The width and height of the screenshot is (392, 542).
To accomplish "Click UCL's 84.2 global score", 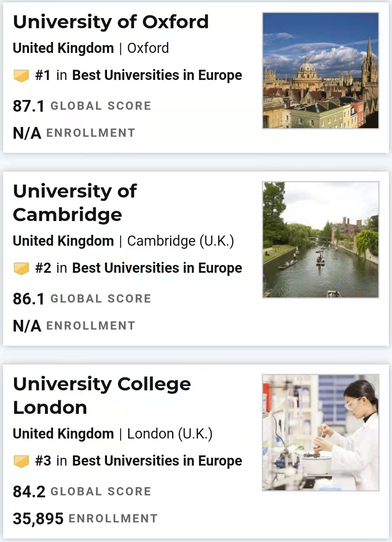I will [29, 492].
